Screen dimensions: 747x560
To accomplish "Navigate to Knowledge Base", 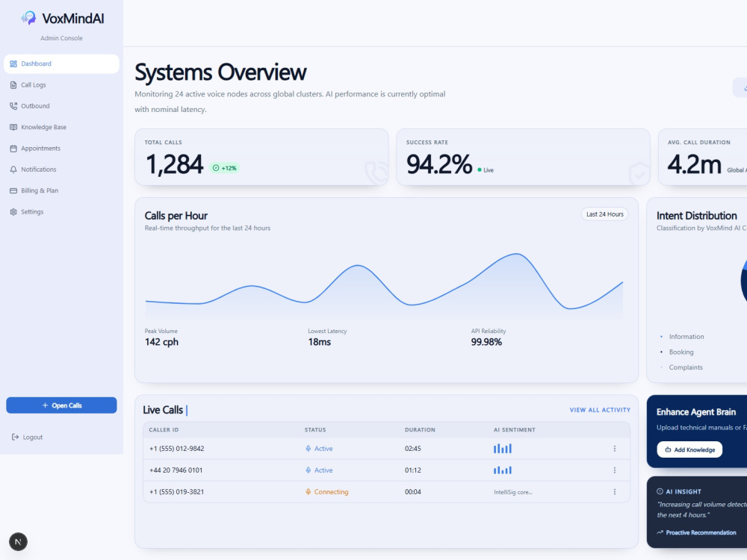I will [61, 127].
